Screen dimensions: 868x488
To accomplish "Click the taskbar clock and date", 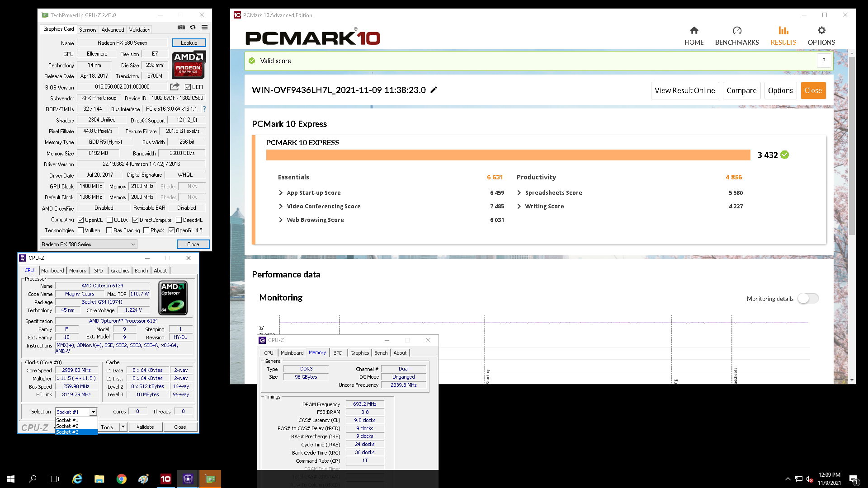I will [x=829, y=479].
